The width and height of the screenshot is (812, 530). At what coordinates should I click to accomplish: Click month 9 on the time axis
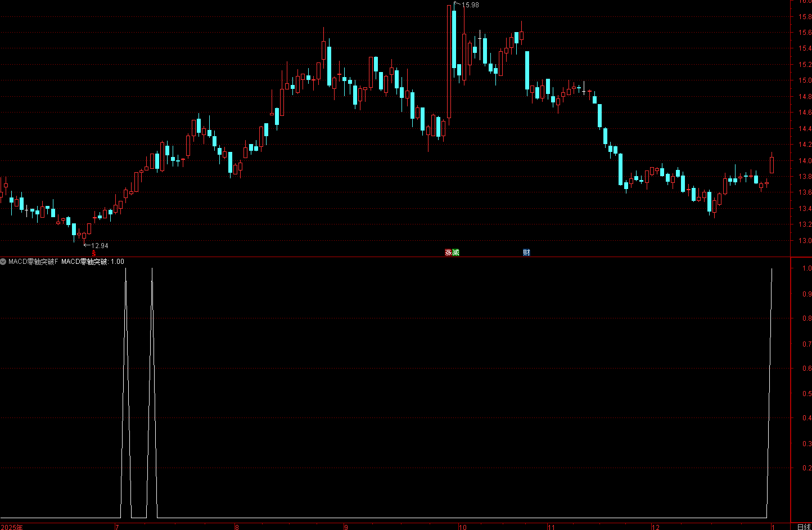346,527
